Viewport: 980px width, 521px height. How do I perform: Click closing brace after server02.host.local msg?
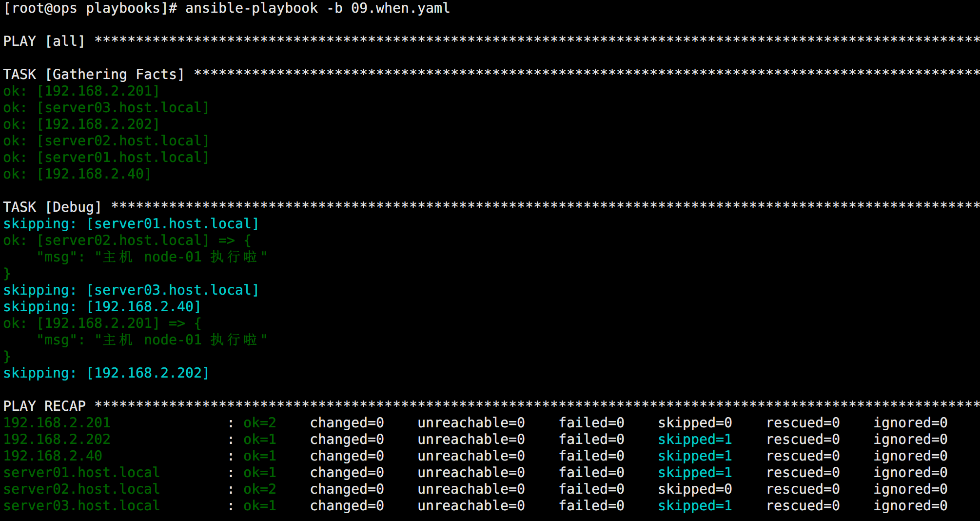tap(7, 273)
